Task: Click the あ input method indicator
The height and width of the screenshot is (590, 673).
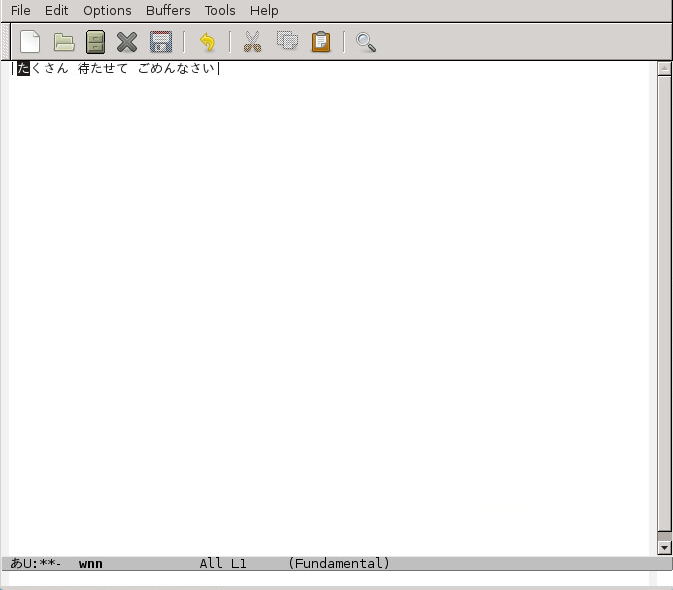Action: pyautogui.click(x=16, y=563)
